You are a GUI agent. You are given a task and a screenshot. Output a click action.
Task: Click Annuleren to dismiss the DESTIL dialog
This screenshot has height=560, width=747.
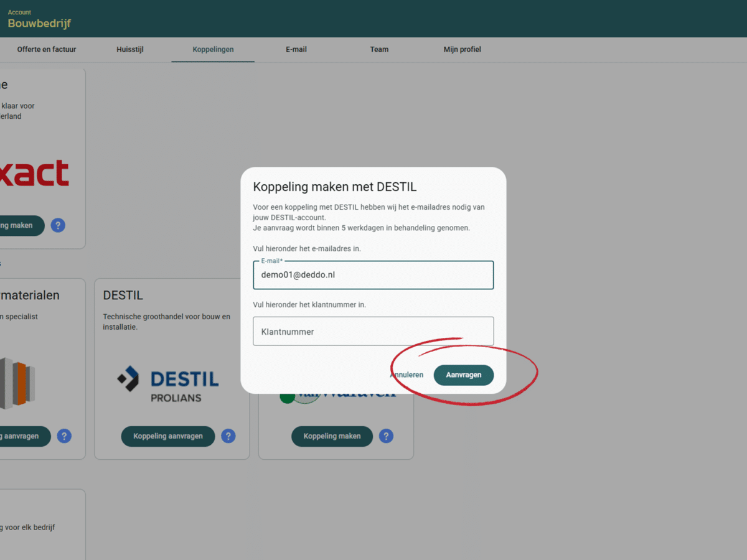pyautogui.click(x=406, y=375)
